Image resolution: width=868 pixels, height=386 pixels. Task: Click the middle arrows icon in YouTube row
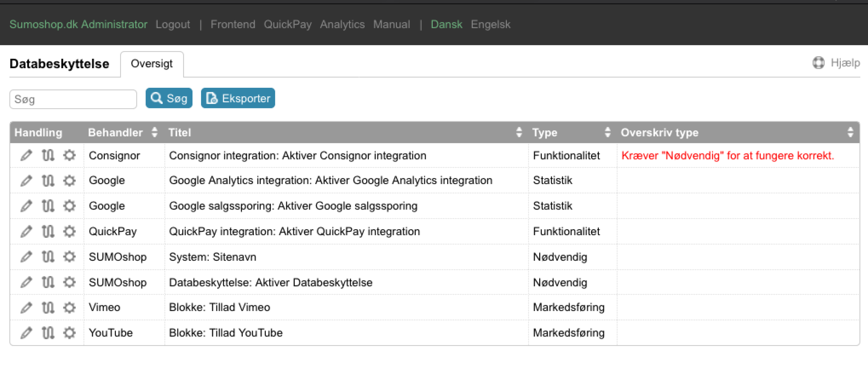[48, 333]
